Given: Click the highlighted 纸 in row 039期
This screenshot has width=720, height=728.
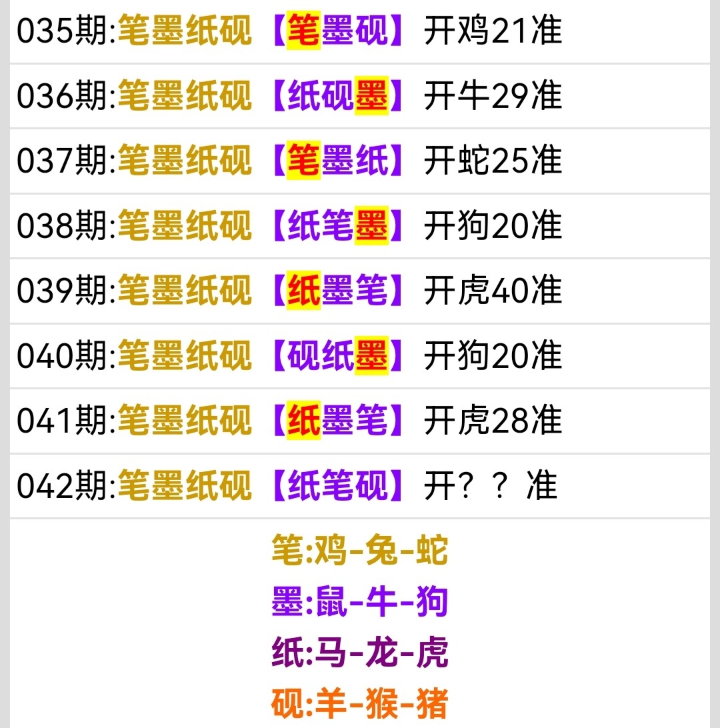Looking at the screenshot, I should click(x=303, y=291).
